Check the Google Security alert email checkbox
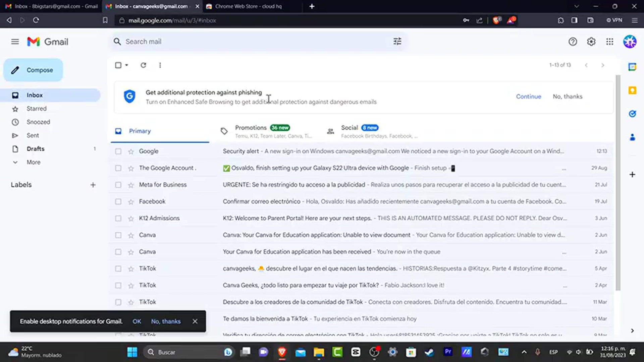The height and width of the screenshot is (362, 644). pos(118,152)
